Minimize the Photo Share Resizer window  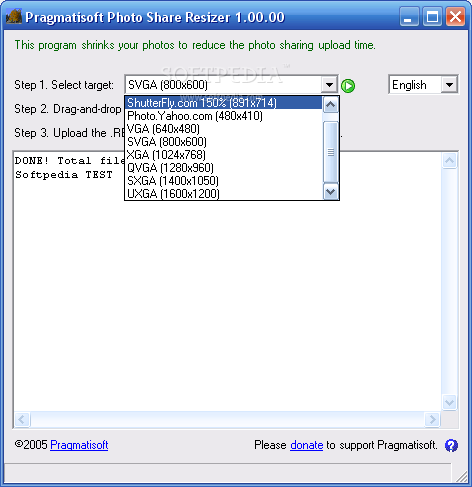point(409,16)
